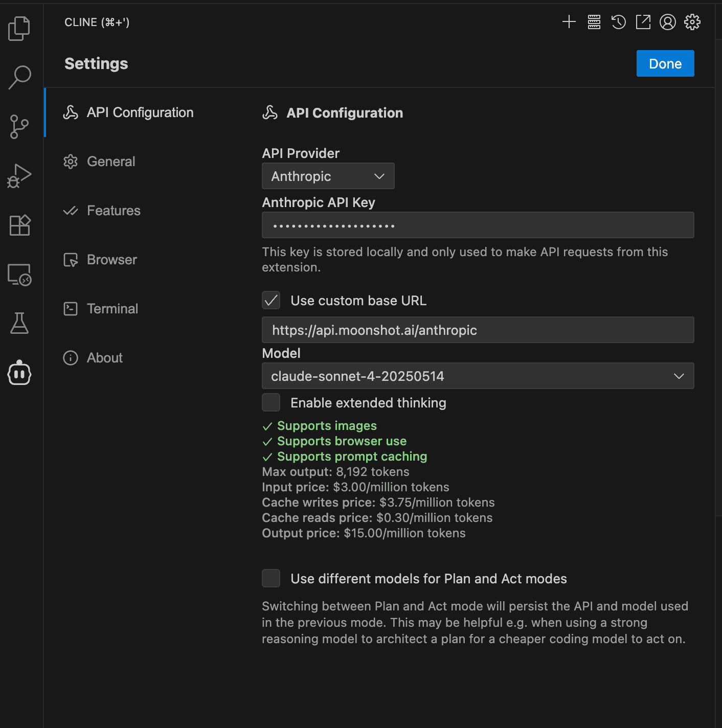
Task: Open the Cline robot icon
Action: click(x=19, y=372)
